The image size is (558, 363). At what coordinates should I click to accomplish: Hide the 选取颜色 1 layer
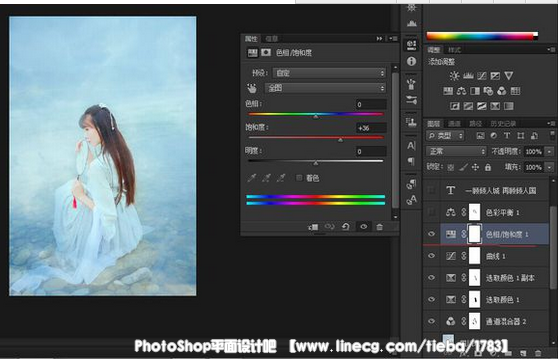coord(431,299)
